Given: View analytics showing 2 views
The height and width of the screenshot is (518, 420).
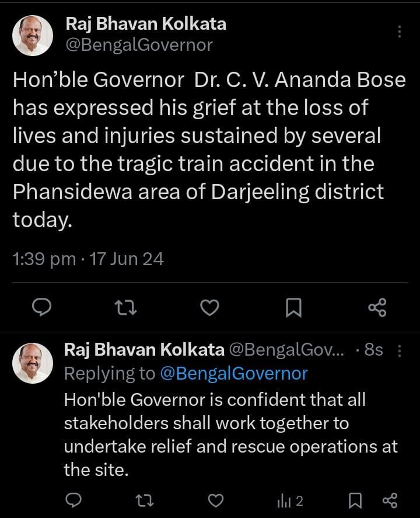Looking at the screenshot, I should [x=290, y=500].
